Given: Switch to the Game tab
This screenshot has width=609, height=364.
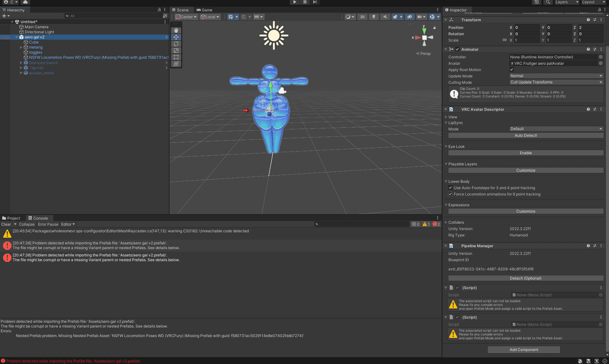Looking at the screenshot, I should pos(205,10).
